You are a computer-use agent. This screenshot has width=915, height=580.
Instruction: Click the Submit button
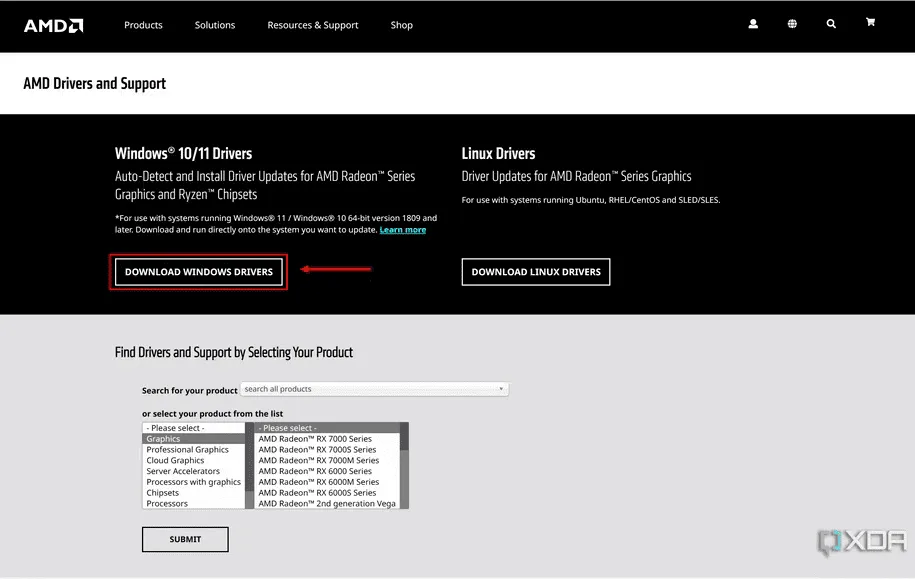[x=185, y=540]
